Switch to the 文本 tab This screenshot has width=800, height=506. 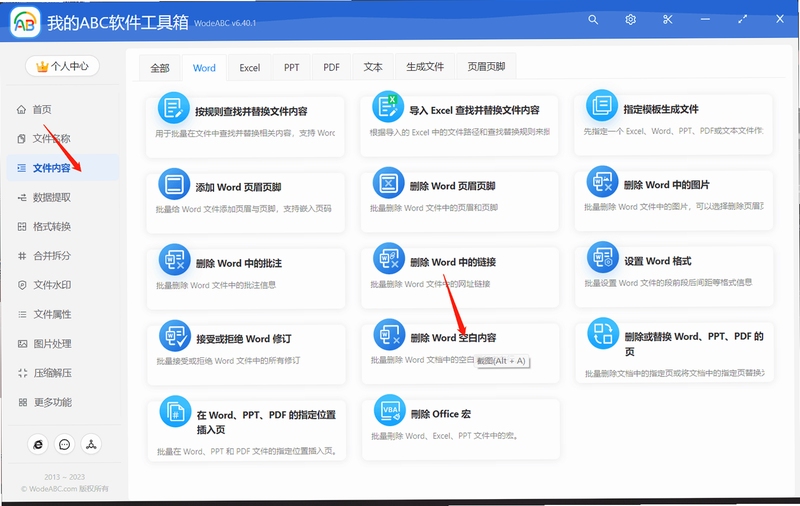(373, 67)
